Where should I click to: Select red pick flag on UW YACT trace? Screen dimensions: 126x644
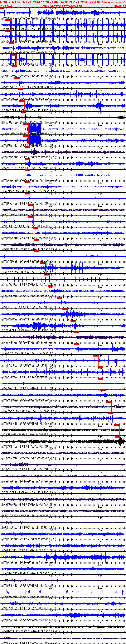[x=118, y=436]
